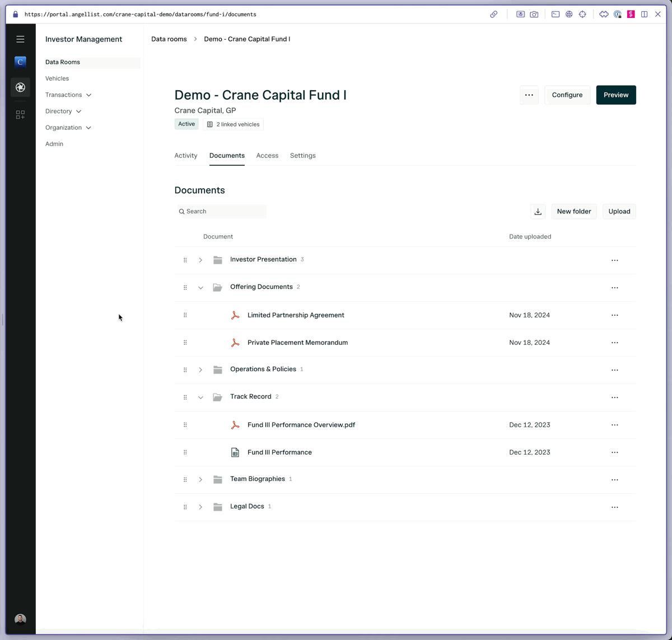Click the Fund III Performance Overview PDF icon
Viewport: 672px width, 640px height.
coord(235,425)
